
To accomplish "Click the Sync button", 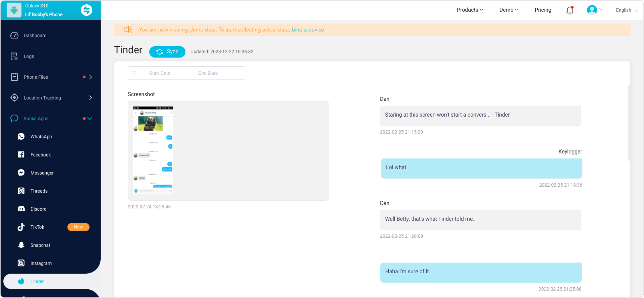I will tap(167, 52).
